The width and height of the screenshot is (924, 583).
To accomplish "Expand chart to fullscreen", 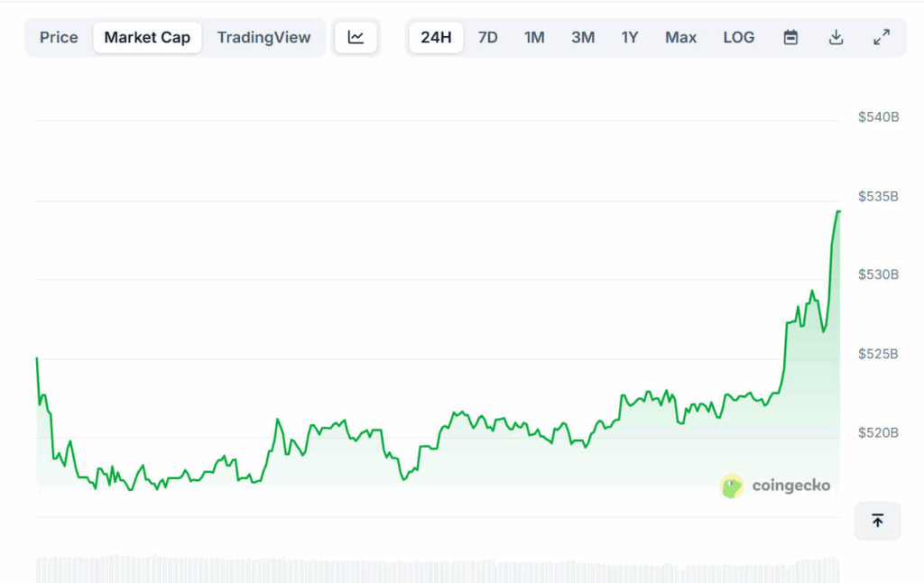I will 882,38.
